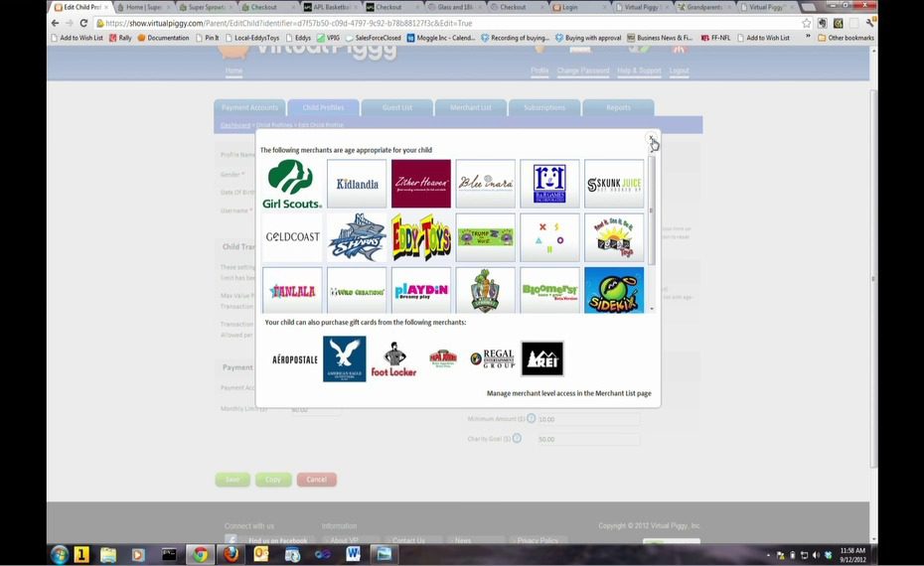Open Chrome's wrench settings menu
Viewport: 924px width, 566px height.
(x=869, y=23)
